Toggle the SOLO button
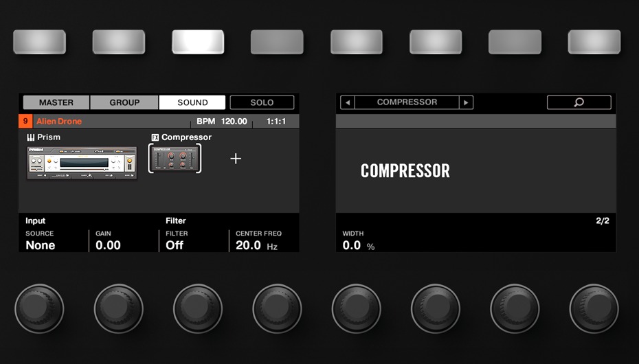Image resolution: width=639 pixels, height=364 pixels. click(x=262, y=102)
